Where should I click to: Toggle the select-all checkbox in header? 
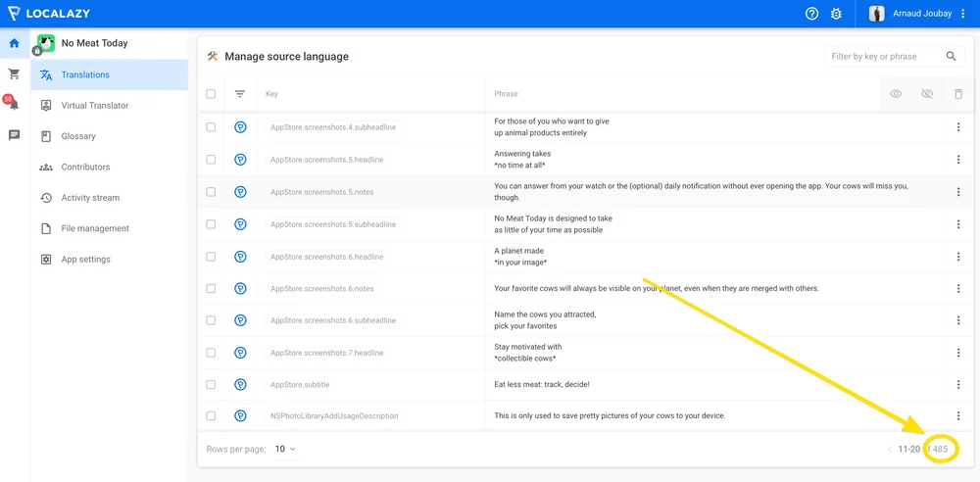coord(211,94)
